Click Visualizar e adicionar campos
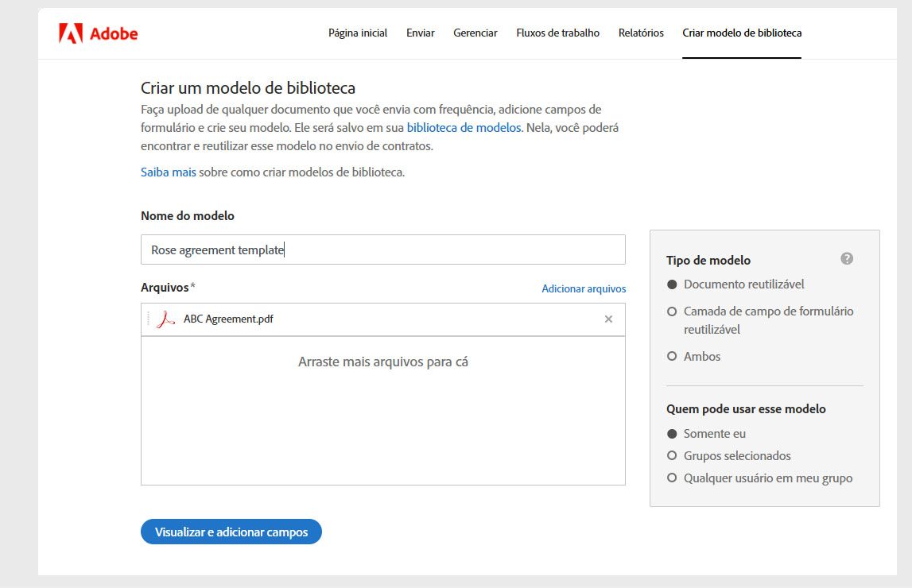The image size is (912, 588). coord(231,532)
